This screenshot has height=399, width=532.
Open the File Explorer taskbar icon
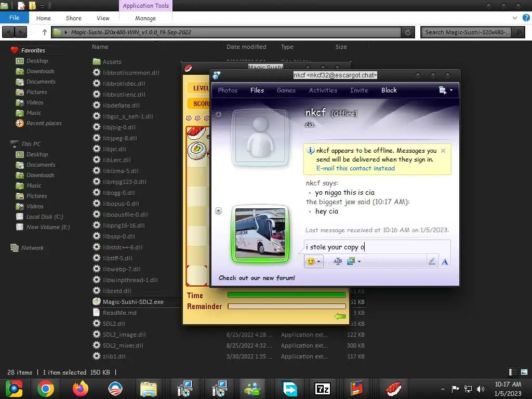pos(149,389)
